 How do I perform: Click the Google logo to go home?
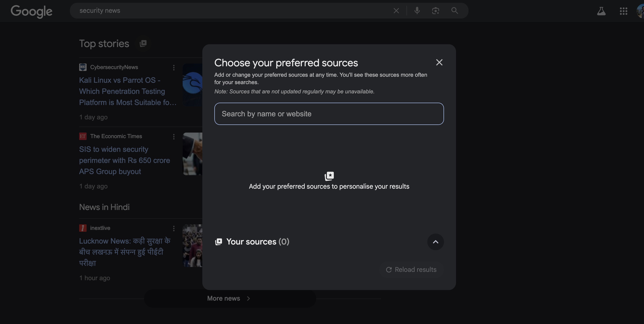tap(31, 11)
